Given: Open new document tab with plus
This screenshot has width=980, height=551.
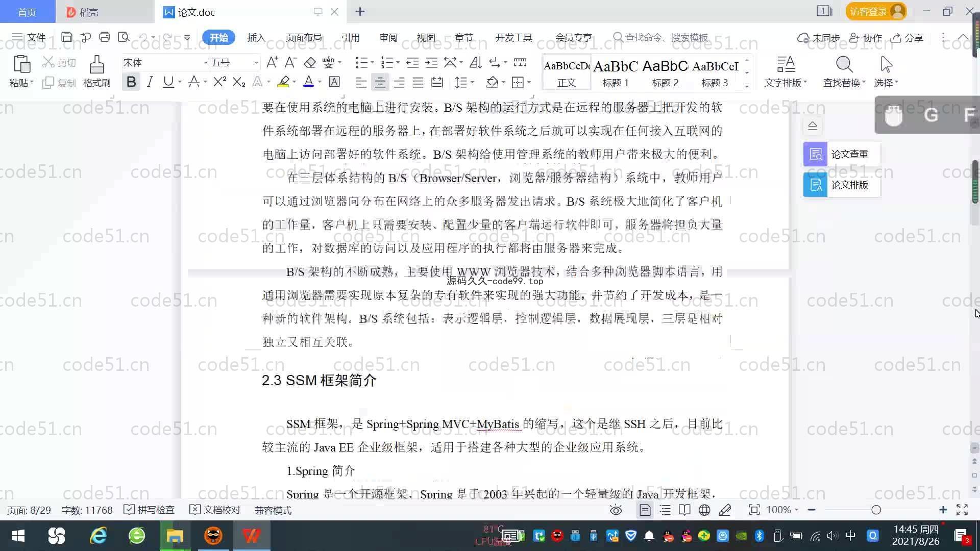Looking at the screenshot, I should coord(360,11).
